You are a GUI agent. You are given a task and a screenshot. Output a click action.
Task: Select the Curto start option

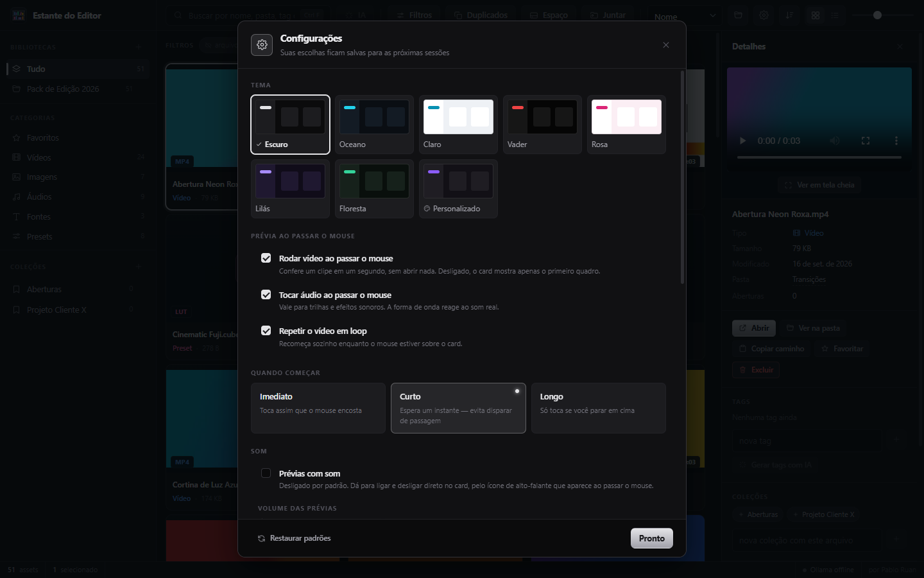pyautogui.click(x=458, y=408)
